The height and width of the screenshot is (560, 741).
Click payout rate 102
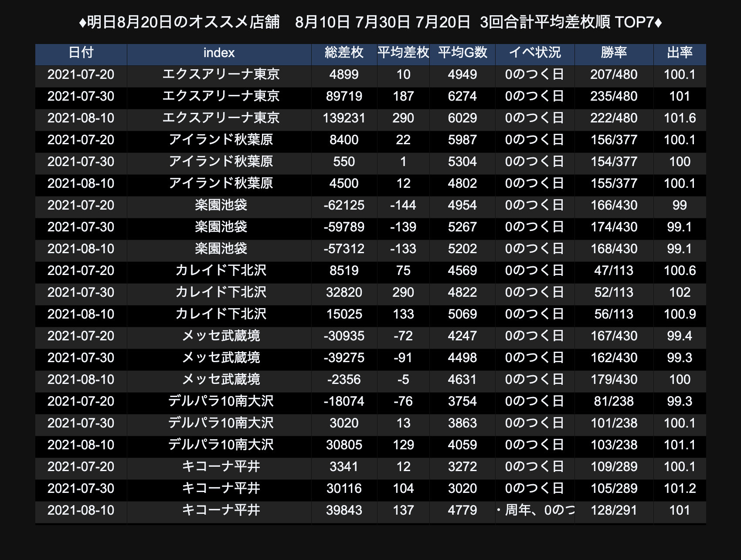pos(680,292)
